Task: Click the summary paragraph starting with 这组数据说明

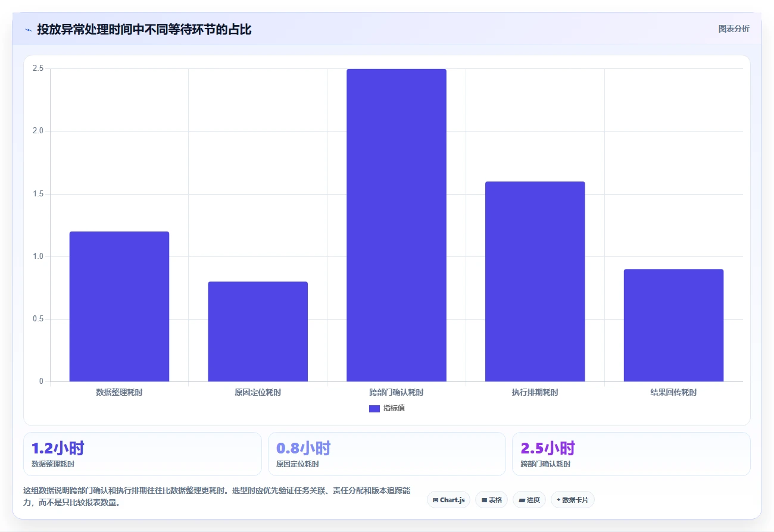Action: click(x=216, y=496)
